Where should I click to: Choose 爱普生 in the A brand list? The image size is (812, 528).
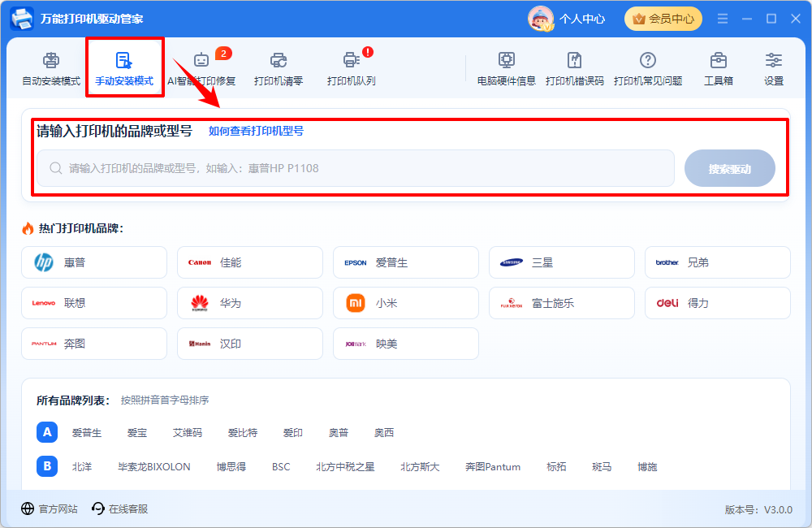click(x=87, y=433)
